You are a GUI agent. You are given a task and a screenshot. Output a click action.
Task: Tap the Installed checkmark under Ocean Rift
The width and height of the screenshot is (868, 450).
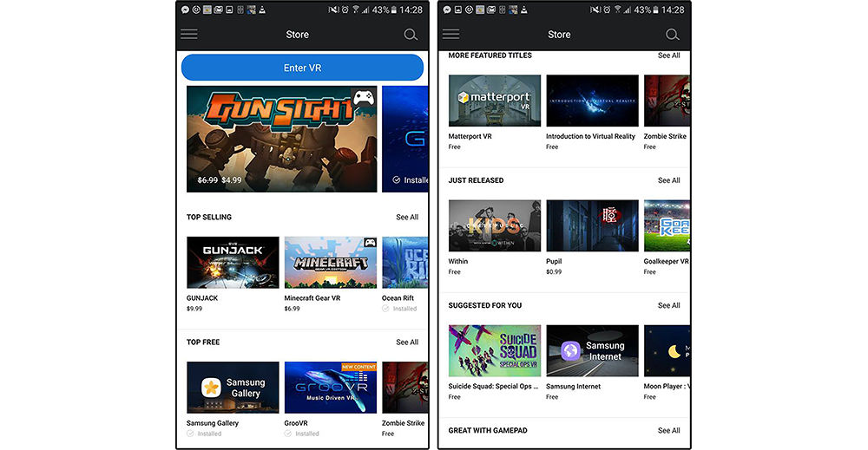pos(386,309)
